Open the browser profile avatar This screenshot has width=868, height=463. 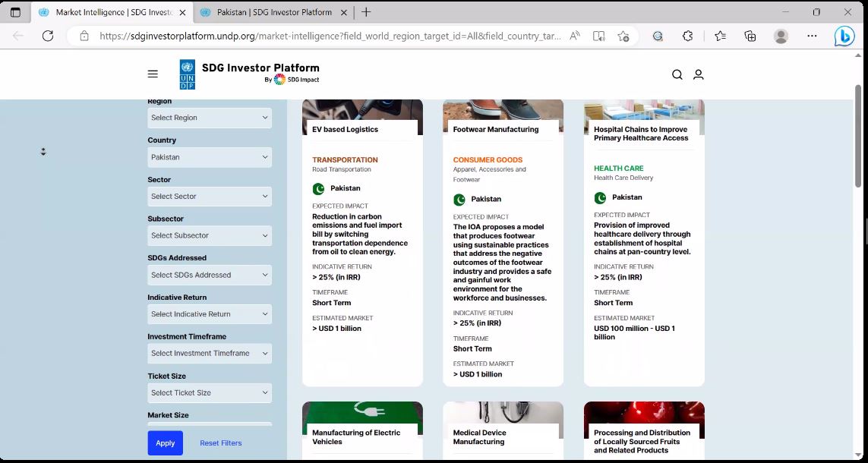(x=781, y=36)
